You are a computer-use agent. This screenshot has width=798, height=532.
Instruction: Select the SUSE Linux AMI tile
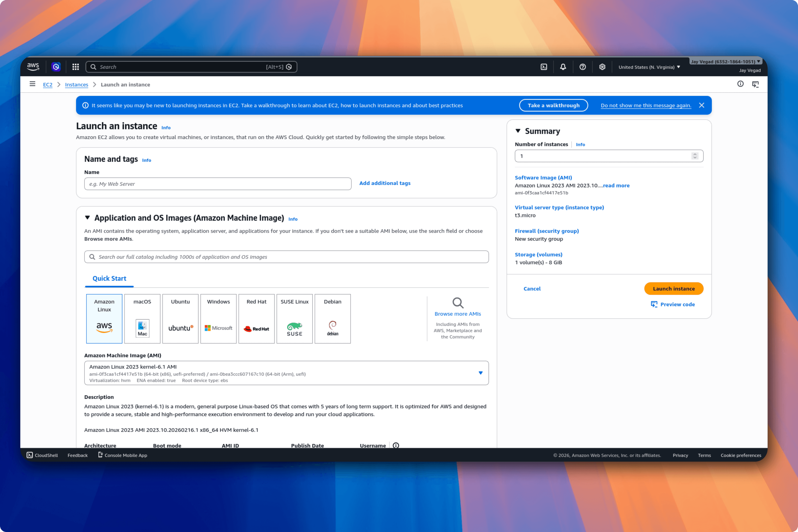pos(294,319)
